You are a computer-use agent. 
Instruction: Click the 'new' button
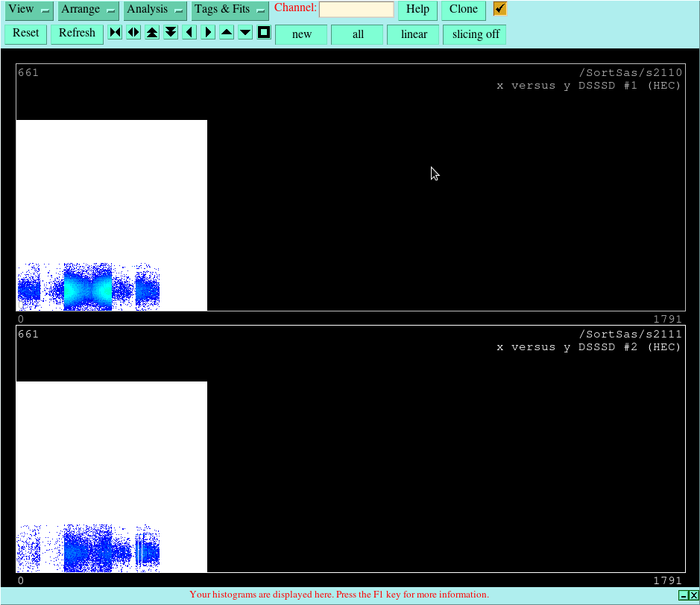pos(301,35)
